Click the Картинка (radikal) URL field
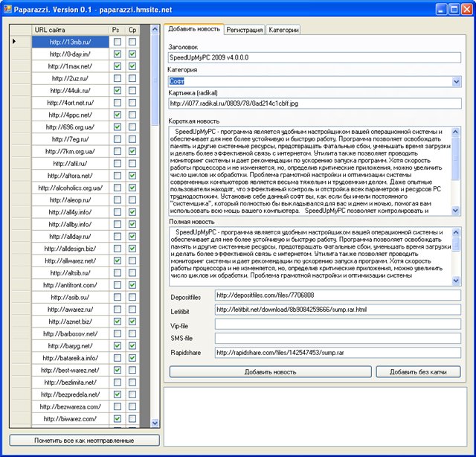 point(315,103)
